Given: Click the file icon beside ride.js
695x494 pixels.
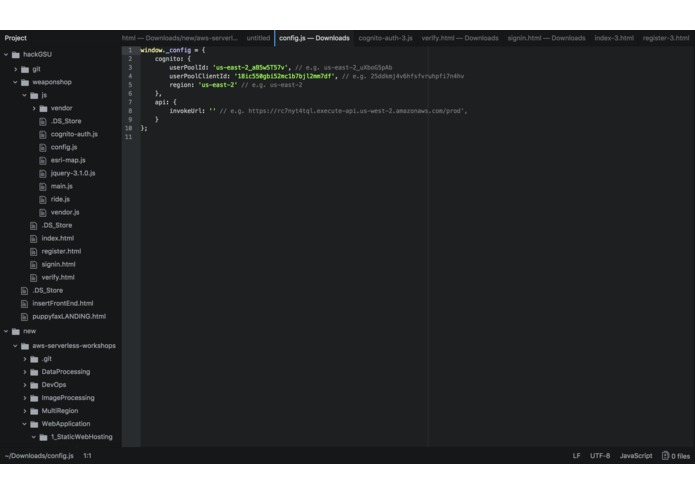Looking at the screenshot, I should tap(43, 199).
